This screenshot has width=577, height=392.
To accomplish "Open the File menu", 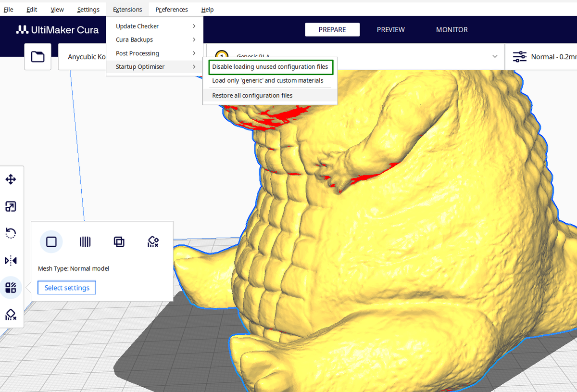I will 8,10.
